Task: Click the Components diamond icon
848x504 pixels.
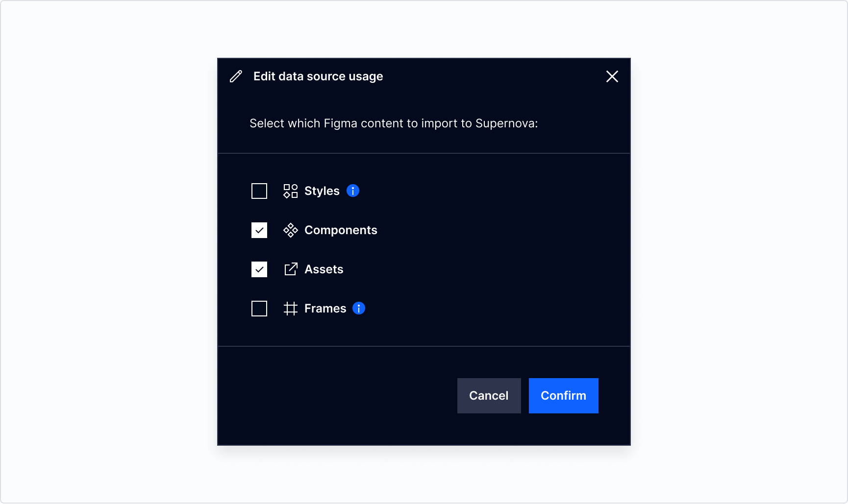Action: 291,230
